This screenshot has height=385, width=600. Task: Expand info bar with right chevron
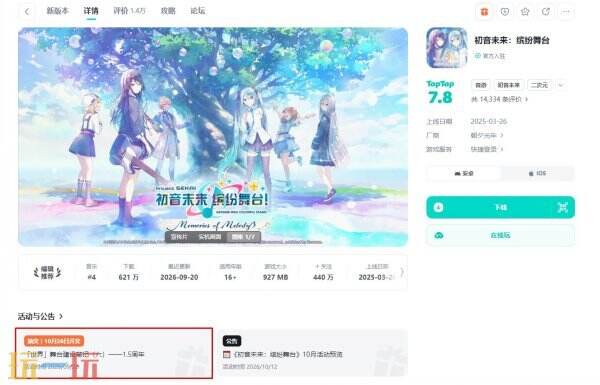coord(402,272)
